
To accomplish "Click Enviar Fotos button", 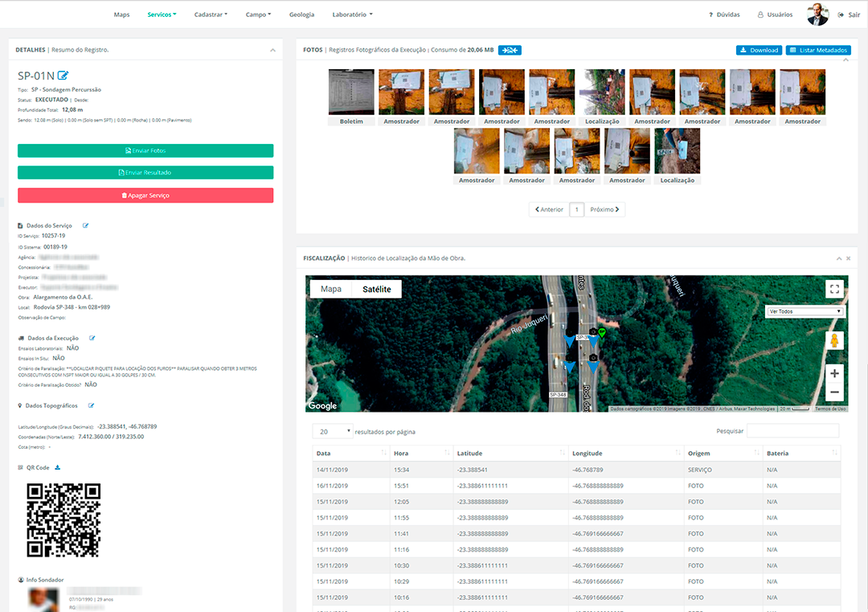I will point(145,150).
